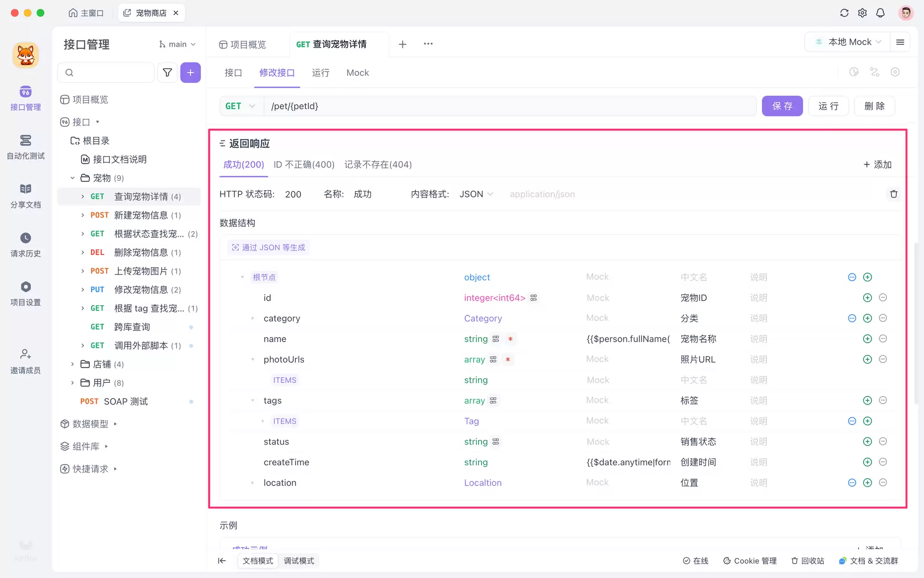The height and width of the screenshot is (578, 924).
Task: Open 回收站 in the status bar
Action: click(x=808, y=561)
